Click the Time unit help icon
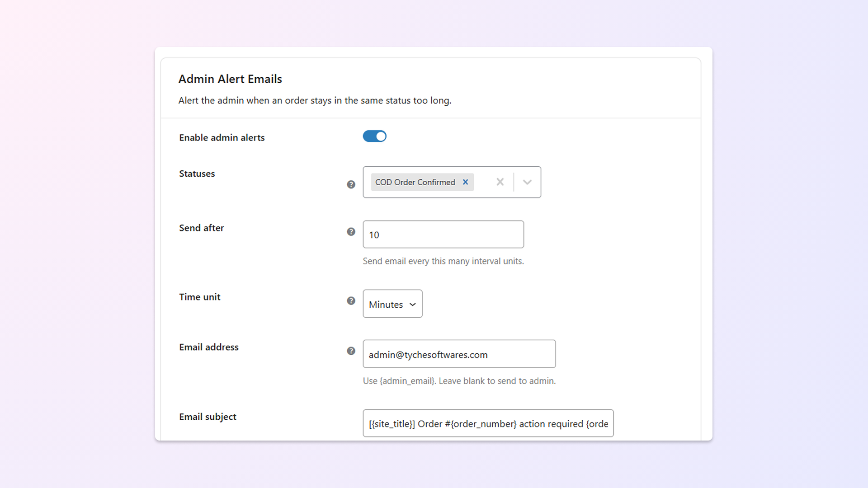868x488 pixels. tap(351, 301)
